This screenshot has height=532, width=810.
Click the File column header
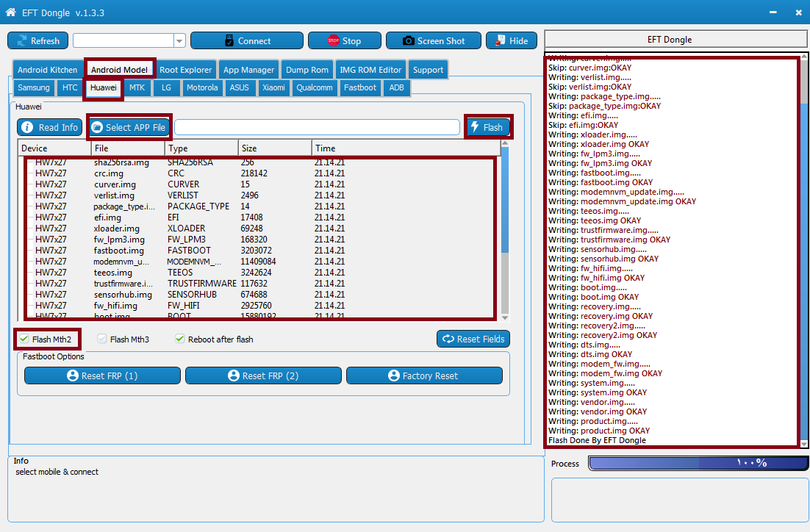pos(128,148)
